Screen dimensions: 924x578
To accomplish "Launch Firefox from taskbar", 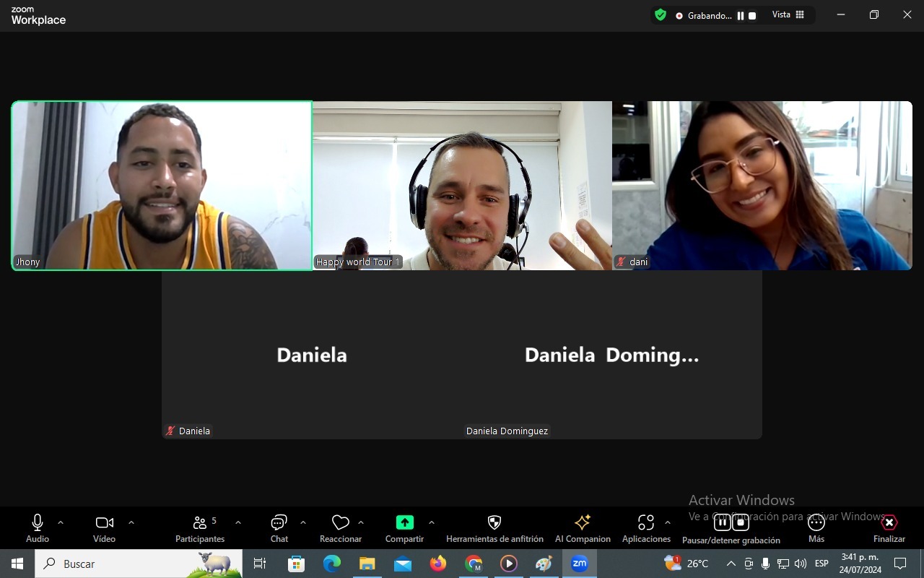I will click(x=437, y=564).
